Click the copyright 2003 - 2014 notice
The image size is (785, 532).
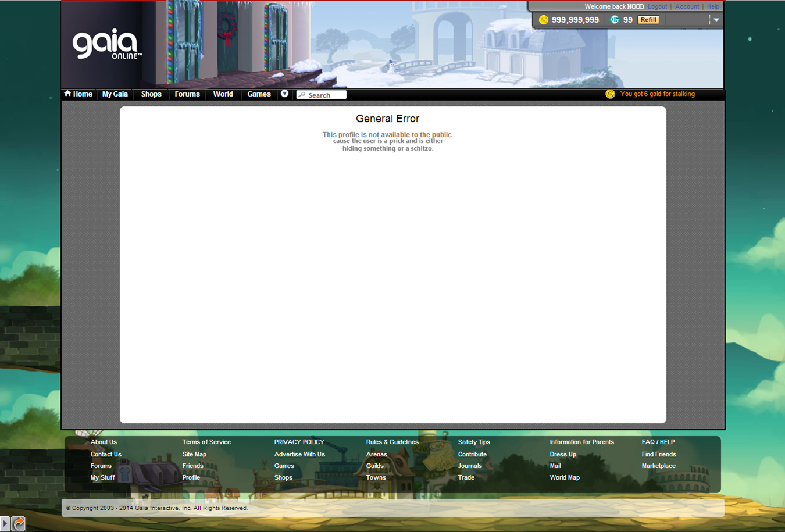tap(156, 508)
